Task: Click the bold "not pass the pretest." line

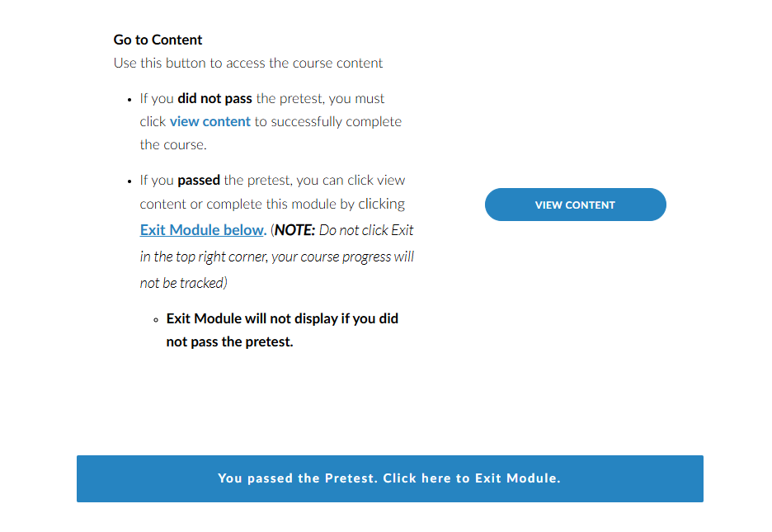Action: [x=229, y=341]
